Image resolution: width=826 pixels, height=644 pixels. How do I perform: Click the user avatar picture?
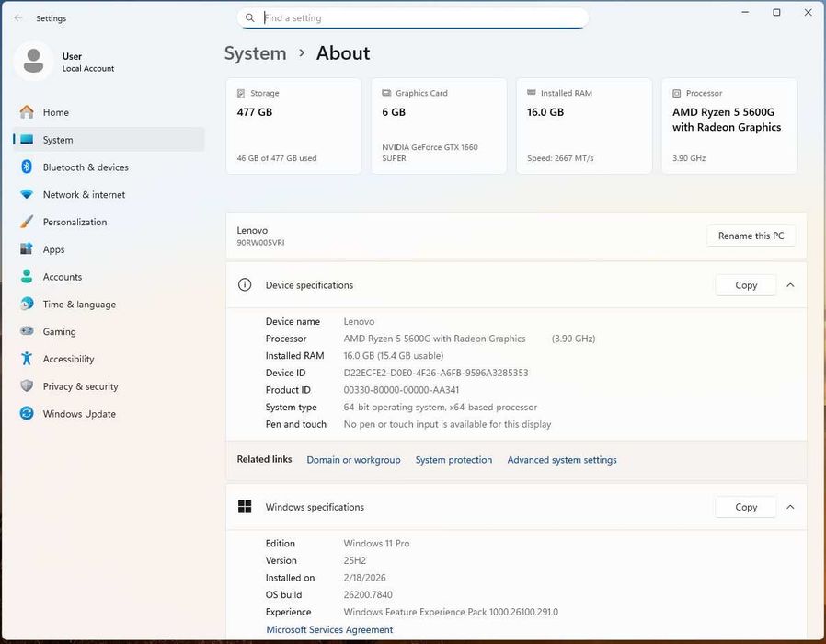[34, 61]
